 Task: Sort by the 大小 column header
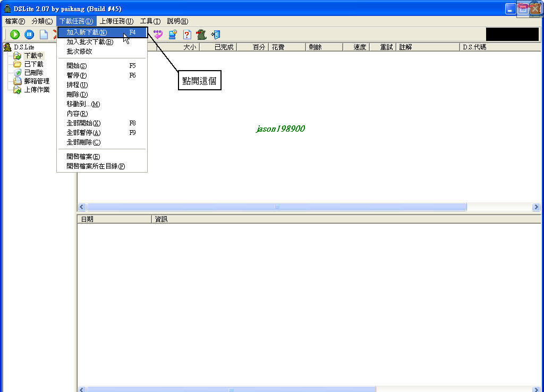click(x=178, y=47)
